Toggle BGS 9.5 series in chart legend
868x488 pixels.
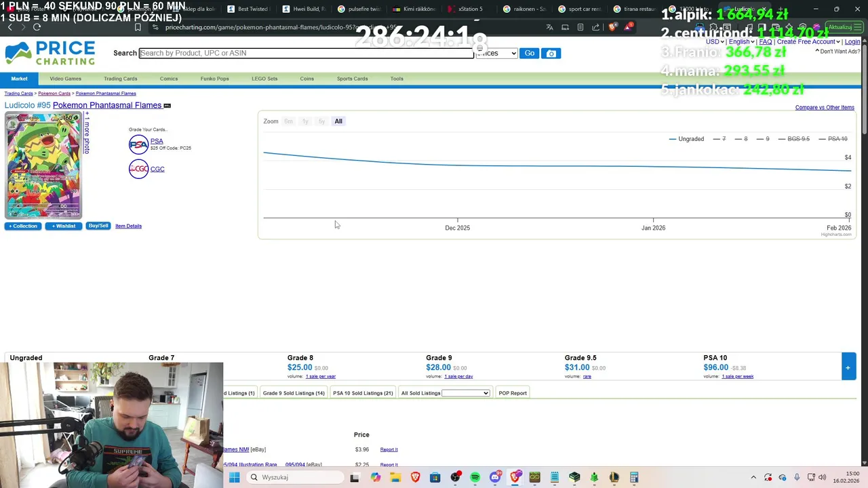click(x=794, y=139)
